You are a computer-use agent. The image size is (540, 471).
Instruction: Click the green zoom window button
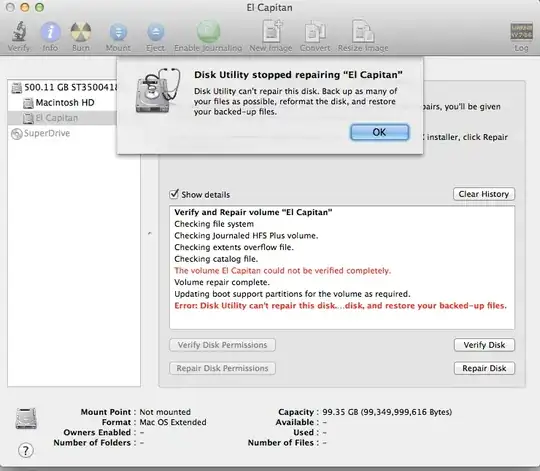pyautogui.click(x=40, y=7)
